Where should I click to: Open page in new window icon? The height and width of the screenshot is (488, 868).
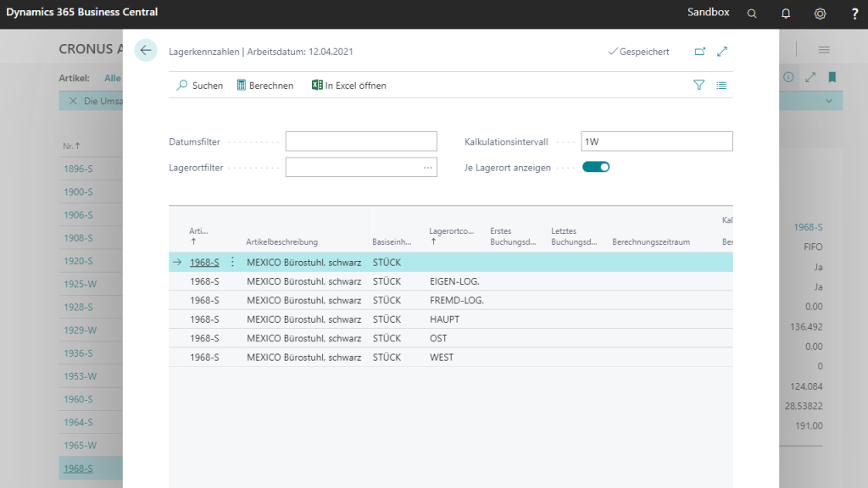click(x=699, y=52)
